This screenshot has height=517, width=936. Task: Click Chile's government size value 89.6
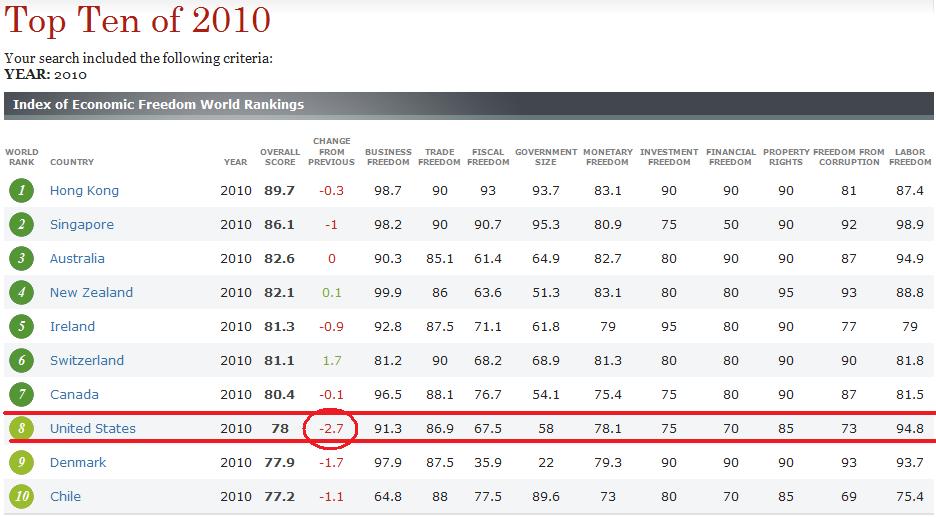pos(546,497)
